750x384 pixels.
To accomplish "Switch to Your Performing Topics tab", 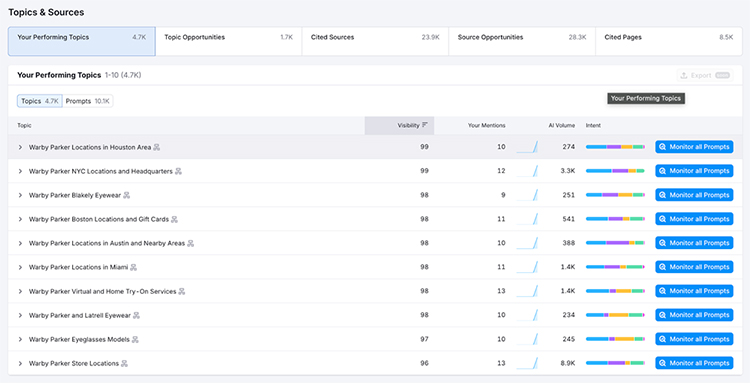I will [x=82, y=41].
